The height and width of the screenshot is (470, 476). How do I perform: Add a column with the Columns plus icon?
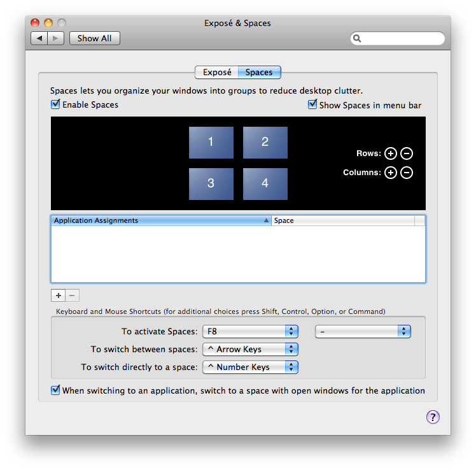pos(391,173)
